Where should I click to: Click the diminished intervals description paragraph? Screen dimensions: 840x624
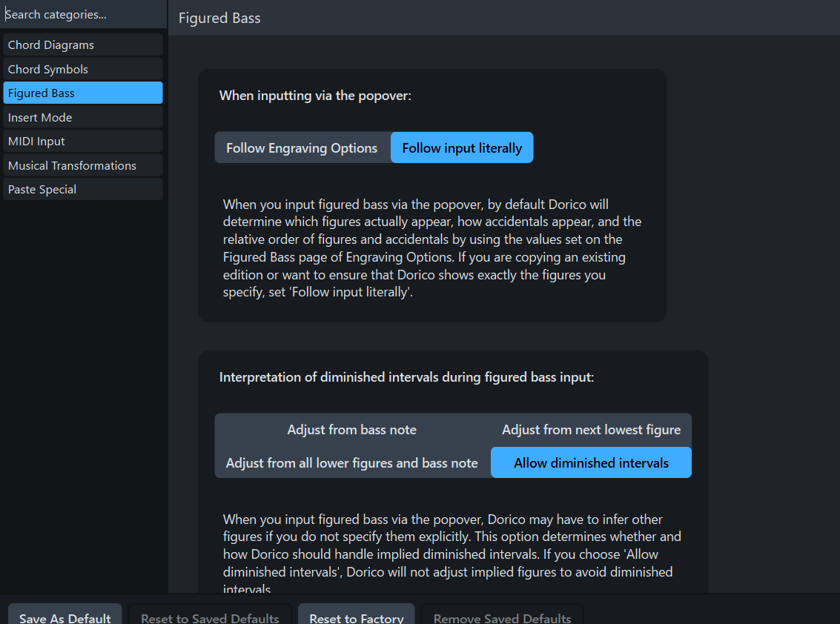coord(452,554)
